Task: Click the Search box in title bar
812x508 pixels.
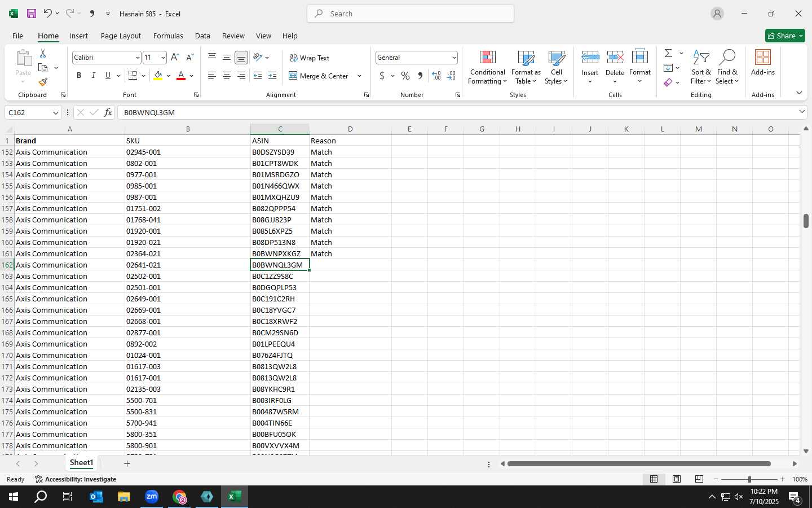Action: tap(411, 14)
